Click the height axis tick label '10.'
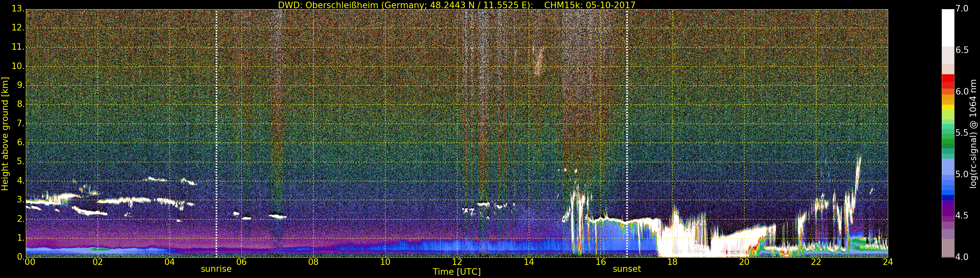The height and width of the screenshot is (278, 980). tap(18, 66)
